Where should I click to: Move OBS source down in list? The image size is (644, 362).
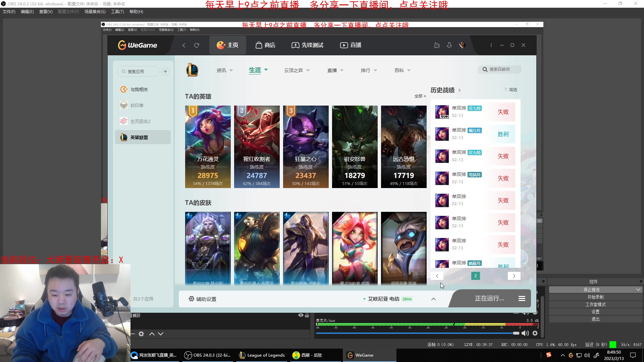(161, 334)
